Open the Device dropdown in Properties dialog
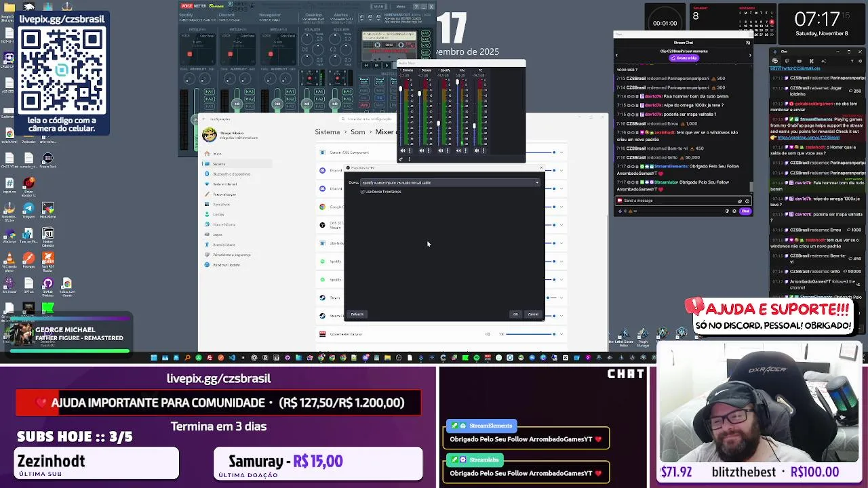 tap(450, 182)
